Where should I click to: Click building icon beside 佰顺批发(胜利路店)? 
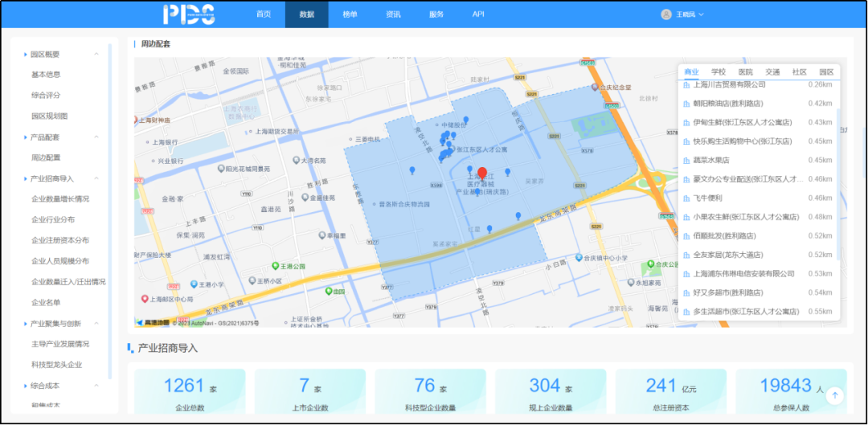pos(686,236)
